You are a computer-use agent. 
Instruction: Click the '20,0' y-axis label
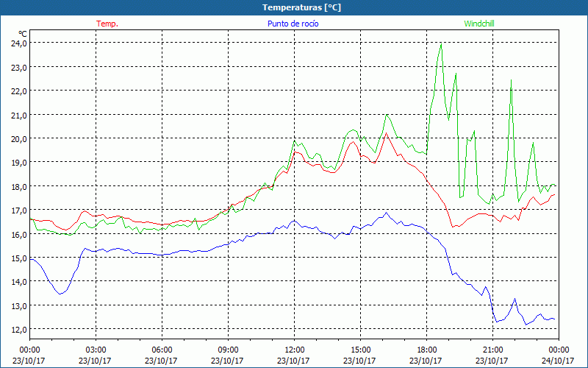click(19, 138)
